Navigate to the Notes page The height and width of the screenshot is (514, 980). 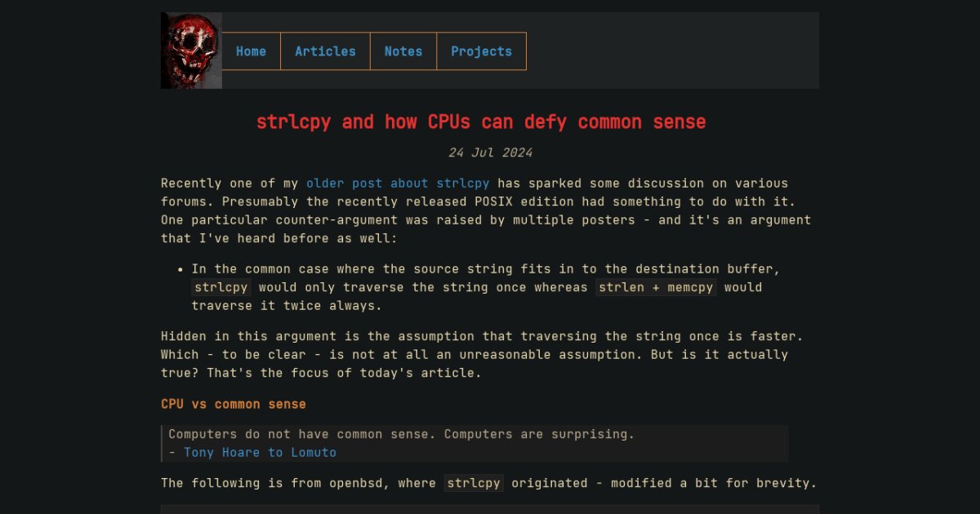(403, 51)
